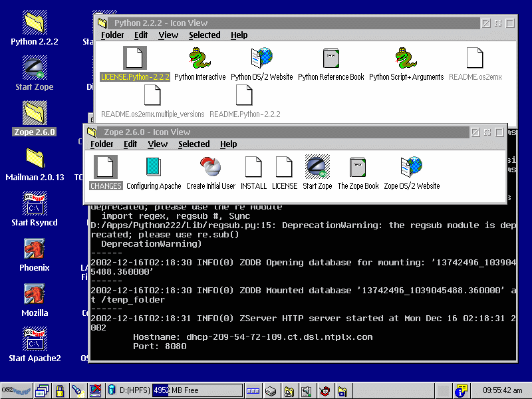Viewport: 532px width, 399px height.
Task: Click the flashlight find icon on taskbar
Action: coord(77,391)
